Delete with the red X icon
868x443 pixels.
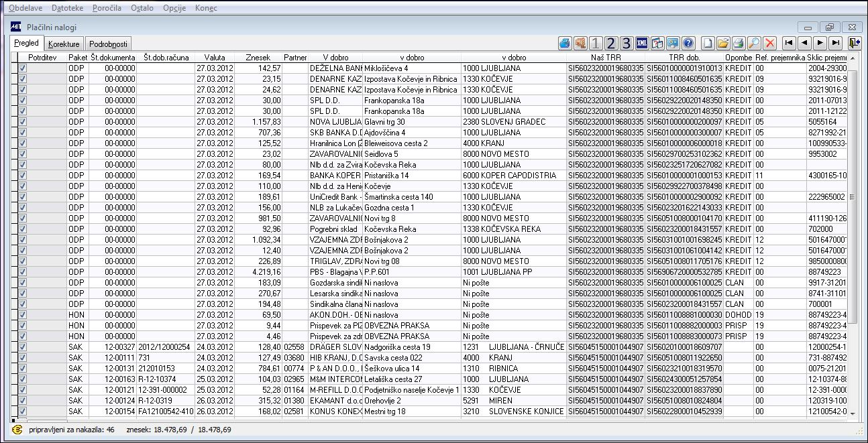click(x=769, y=43)
